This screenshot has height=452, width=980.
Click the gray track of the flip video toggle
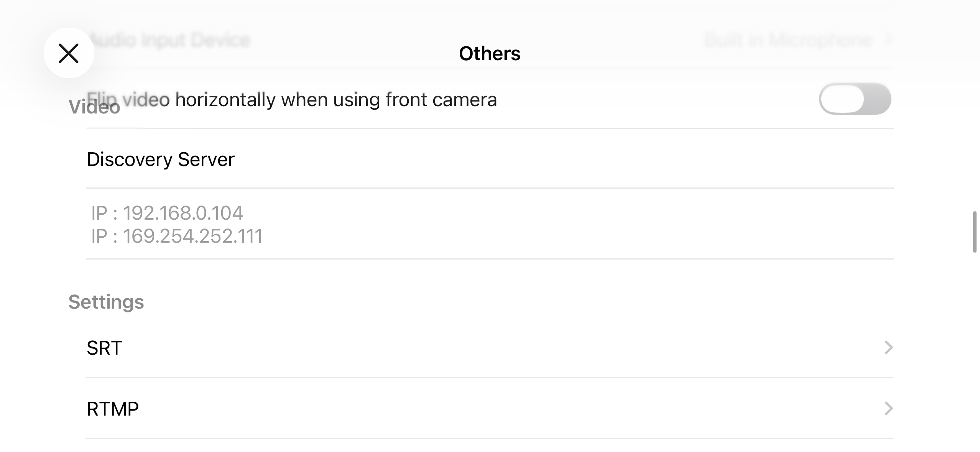coord(877,99)
